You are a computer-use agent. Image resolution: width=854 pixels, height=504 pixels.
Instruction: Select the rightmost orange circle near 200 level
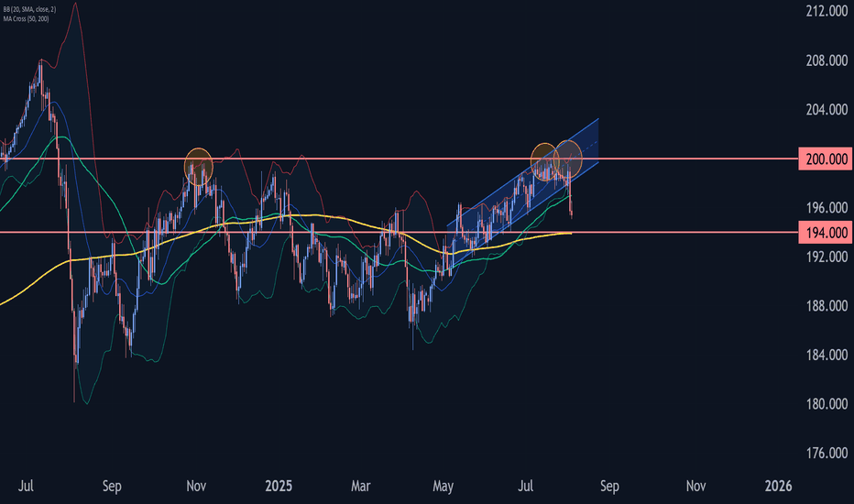pyautogui.click(x=568, y=159)
